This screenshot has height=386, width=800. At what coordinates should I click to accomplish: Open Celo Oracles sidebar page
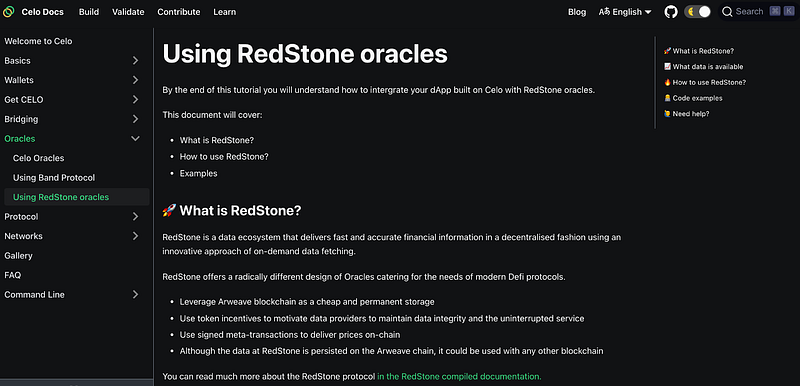click(39, 159)
